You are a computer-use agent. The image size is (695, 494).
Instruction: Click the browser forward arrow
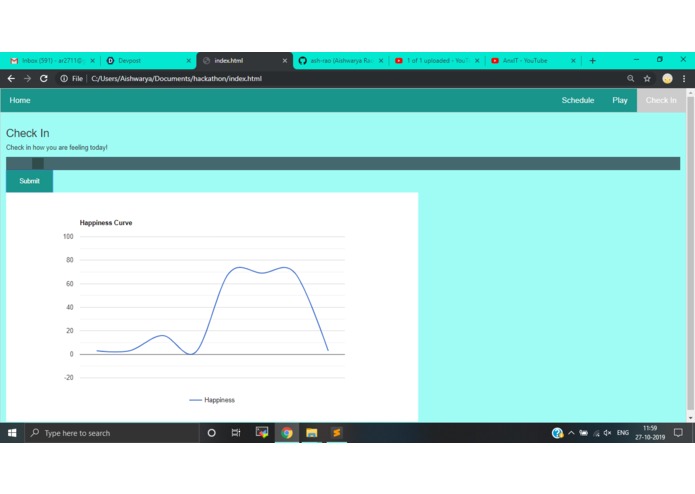pyautogui.click(x=27, y=78)
